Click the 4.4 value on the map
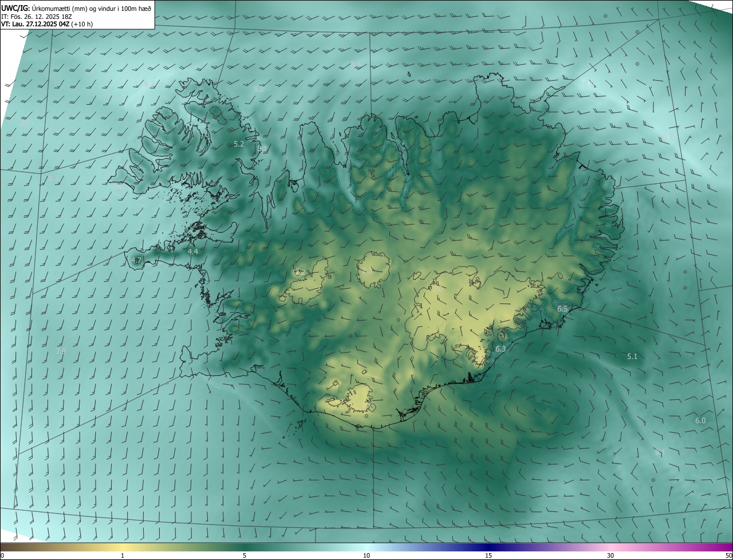Screen dimensions: 733x560 193,251
